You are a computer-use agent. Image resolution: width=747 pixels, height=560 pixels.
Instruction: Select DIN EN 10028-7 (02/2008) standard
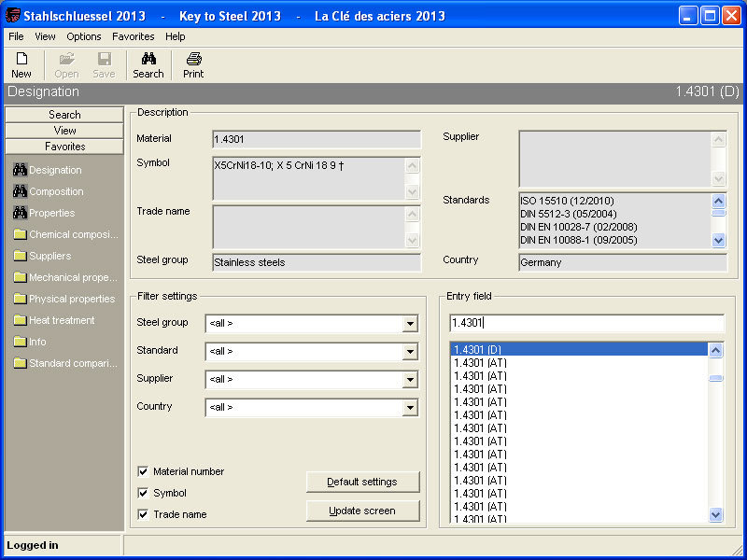(578, 227)
